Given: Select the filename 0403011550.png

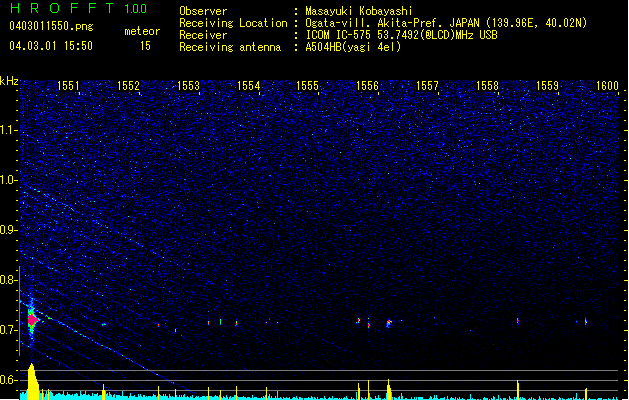Looking at the screenshot, I should coord(51,27).
